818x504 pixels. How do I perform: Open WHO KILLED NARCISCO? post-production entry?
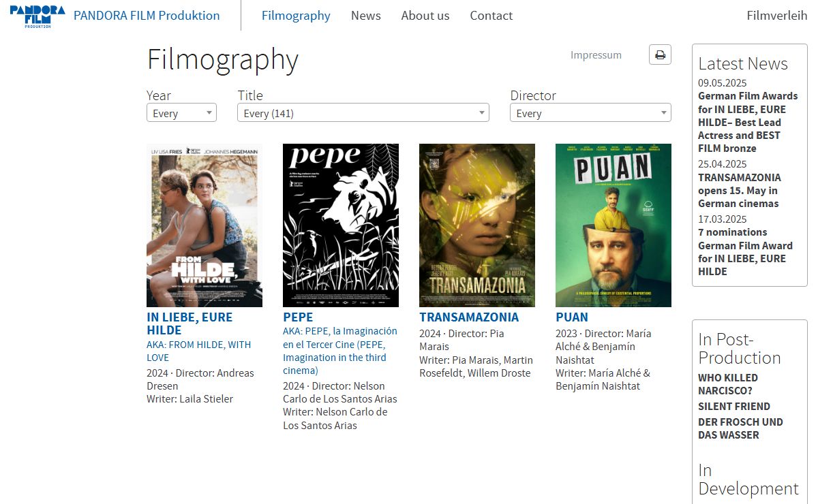tap(728, 384)
